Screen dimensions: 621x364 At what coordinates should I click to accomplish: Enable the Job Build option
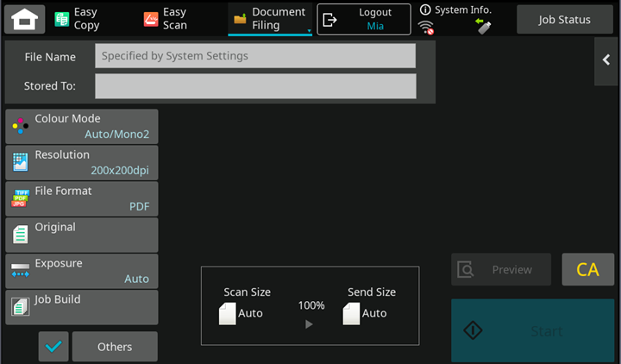click(x=82, y=307)
